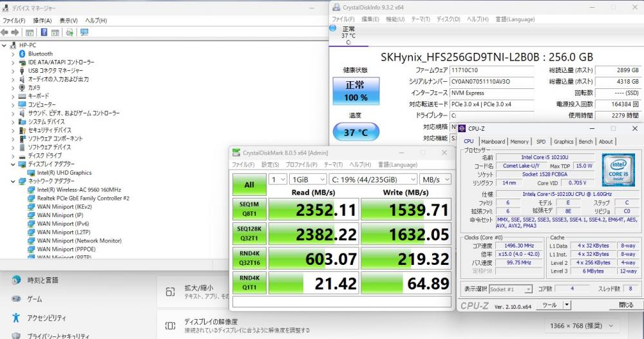644x339 pixels.
Task: Click the All benchmark button in CrystalDiskMark
Action: coord(249,184)
